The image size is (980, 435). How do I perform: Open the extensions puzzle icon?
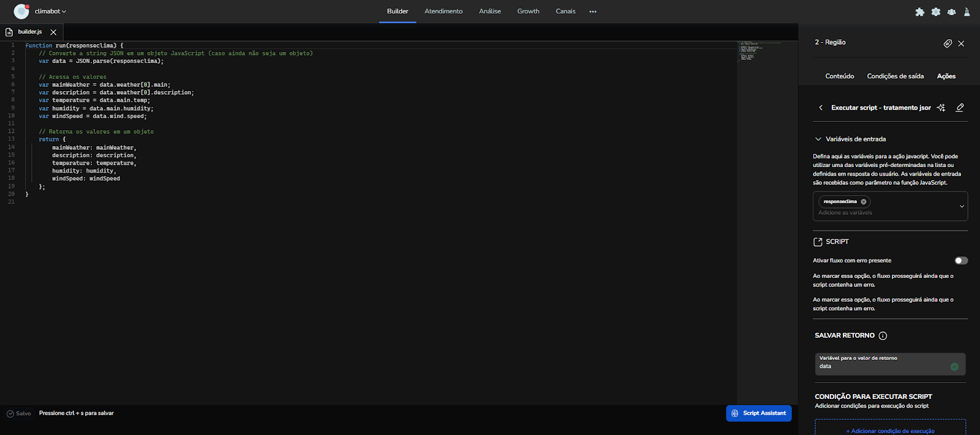click(919, 12)
